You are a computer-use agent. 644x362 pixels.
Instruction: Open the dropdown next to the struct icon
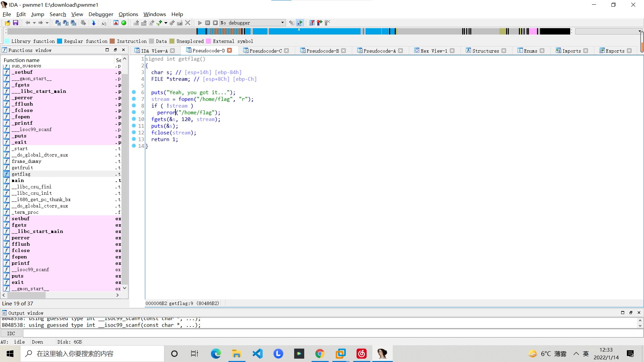tap(166, 23)
